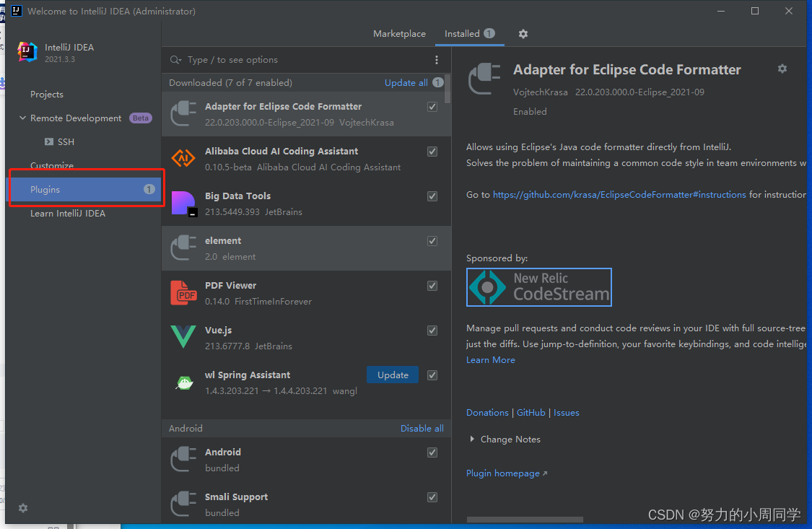Select the PDF Viewer plugin row title
The height and width of the screenshot is (529, 812).
pos(230,286)
